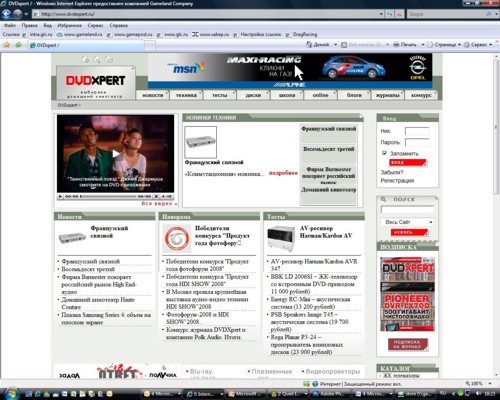500x400 pixels.
Task: Expand the Печать dropdown arrow
Action: click(x=423, y=45)
